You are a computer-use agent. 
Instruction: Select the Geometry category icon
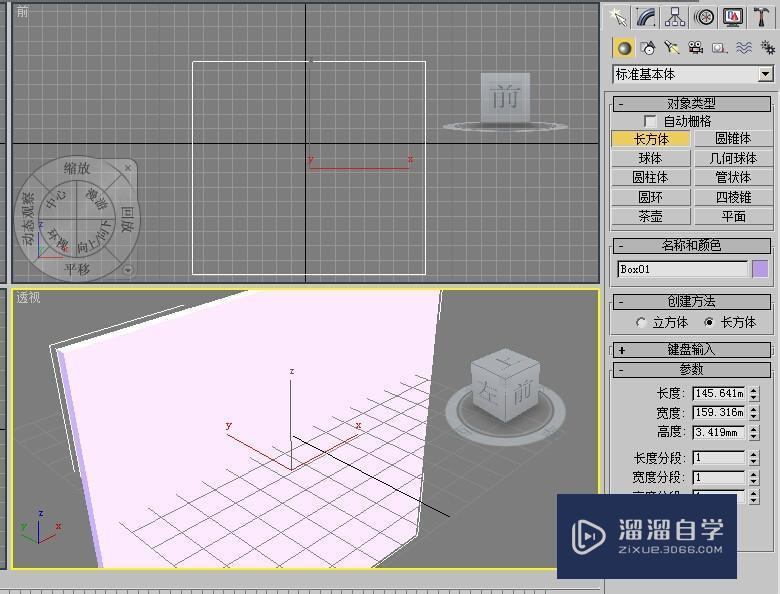[x=624, y=48]
